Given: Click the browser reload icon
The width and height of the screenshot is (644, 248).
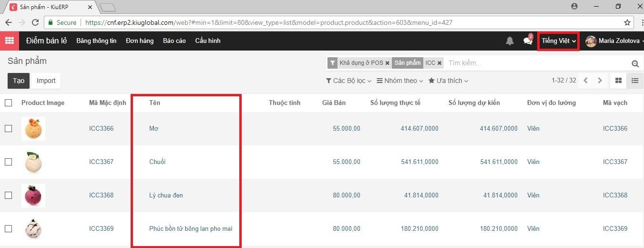Looking at the screenshot, I should coord(35,22).
